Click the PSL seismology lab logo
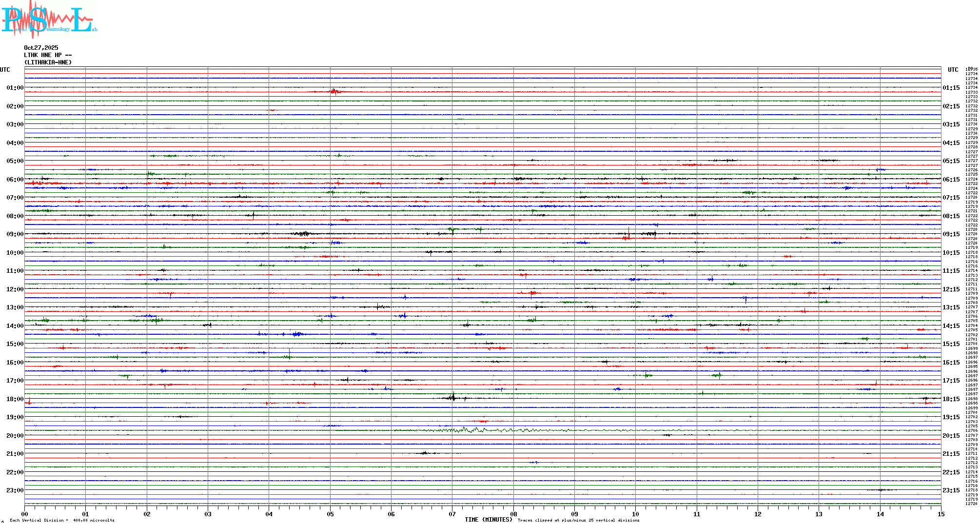 tap(49, 20)
